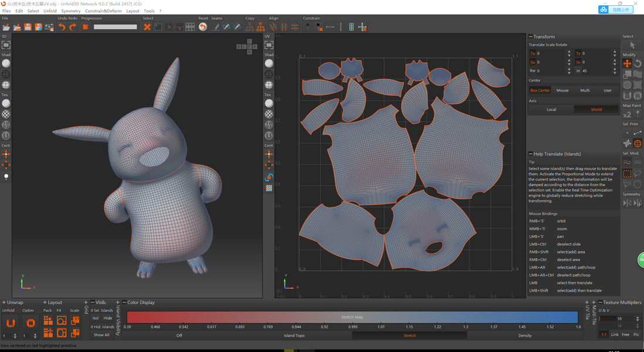The image size is (644, 352).
Task: Select the edge primitive icon under Sel. Prim
Action: pos(638,133)
